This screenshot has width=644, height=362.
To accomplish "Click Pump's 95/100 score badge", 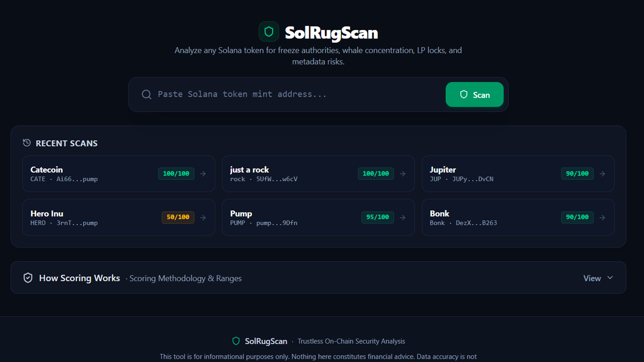I will point(378,217).
